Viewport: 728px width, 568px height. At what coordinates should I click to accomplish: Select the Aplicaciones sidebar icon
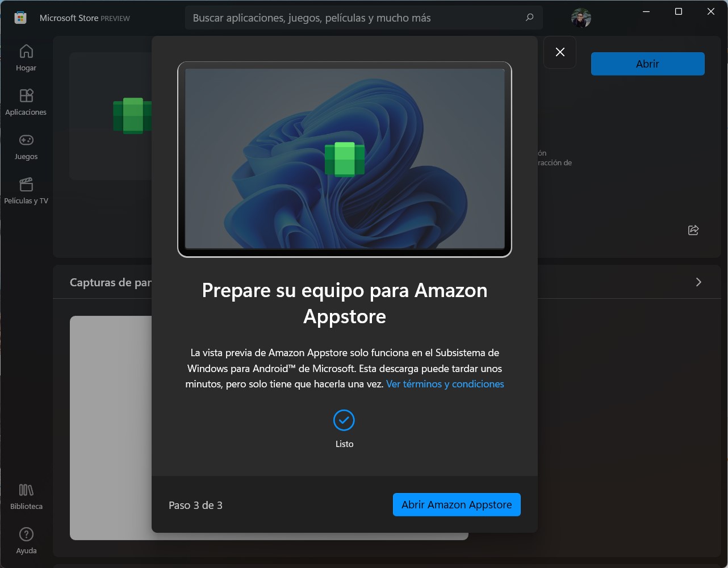26,102
